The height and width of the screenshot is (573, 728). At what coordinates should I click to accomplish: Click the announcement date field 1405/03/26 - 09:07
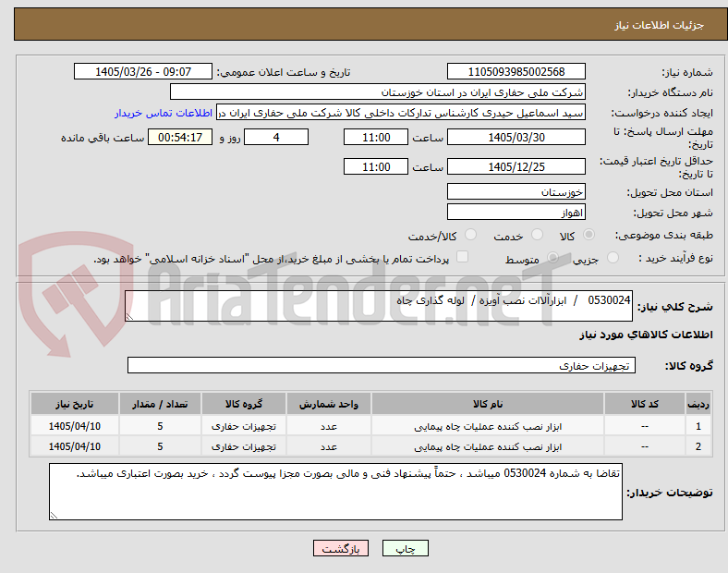[x=143, y=71]
